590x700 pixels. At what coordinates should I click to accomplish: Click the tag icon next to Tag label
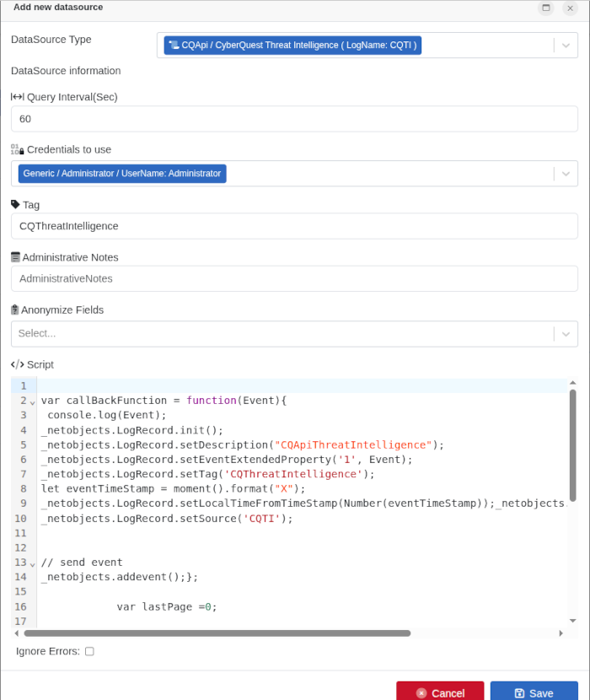coord(14,204)
